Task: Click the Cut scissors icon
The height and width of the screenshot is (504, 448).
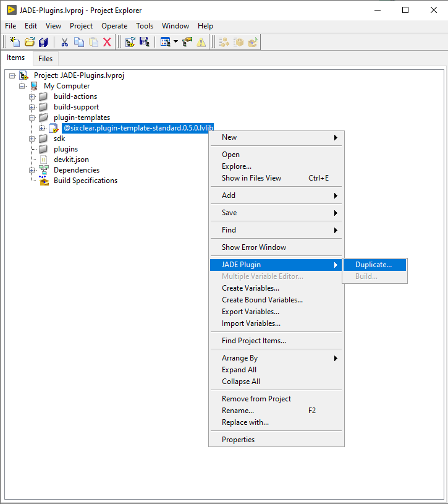Action: coord(64,42)
